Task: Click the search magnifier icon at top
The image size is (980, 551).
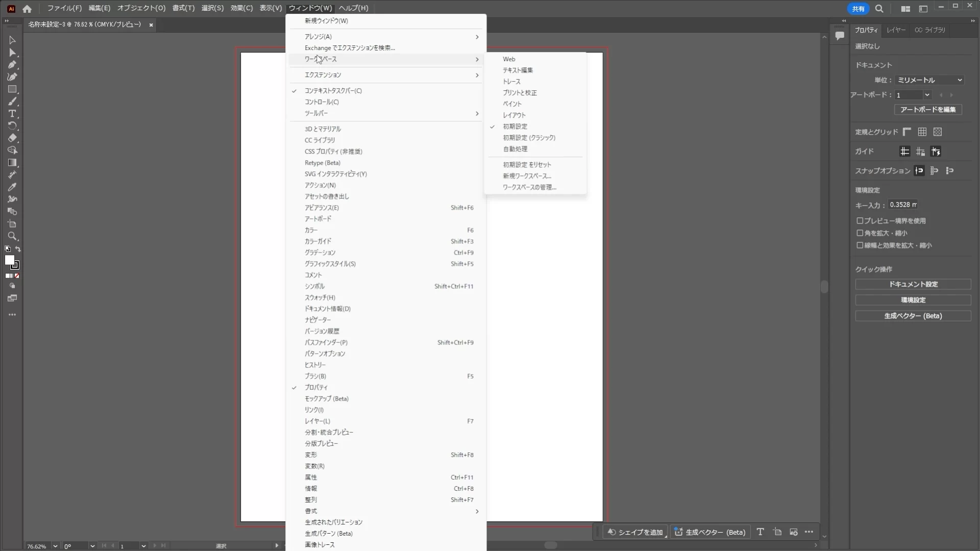Action: point(879,9)
